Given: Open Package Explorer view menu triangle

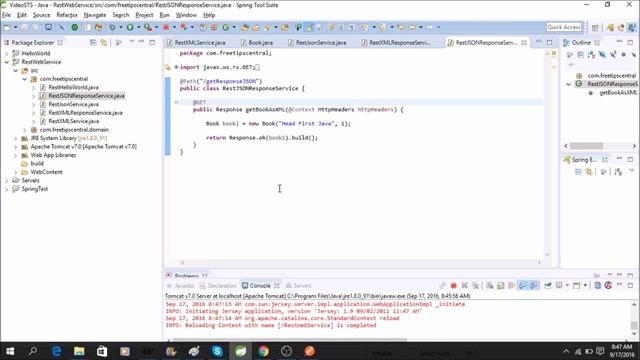Looking at the screenshot, I should coord(132,42).
